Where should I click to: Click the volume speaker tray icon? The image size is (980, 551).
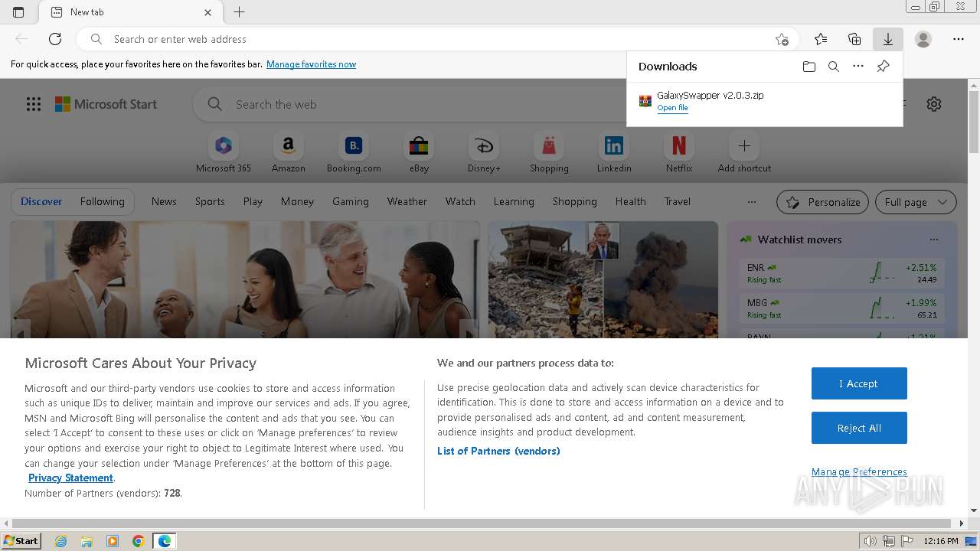871,541
